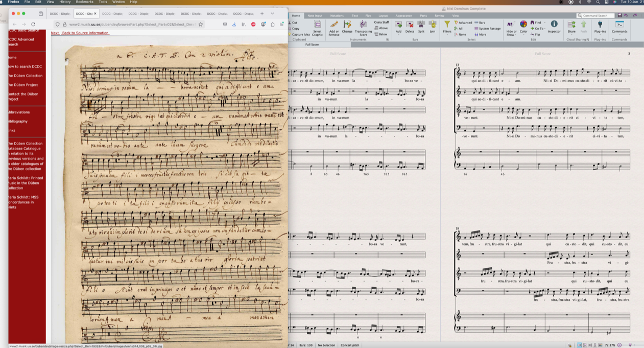644x348 pixels.
Task: Click Find binoculars in Edit group
Action: [x=536, y=22]
